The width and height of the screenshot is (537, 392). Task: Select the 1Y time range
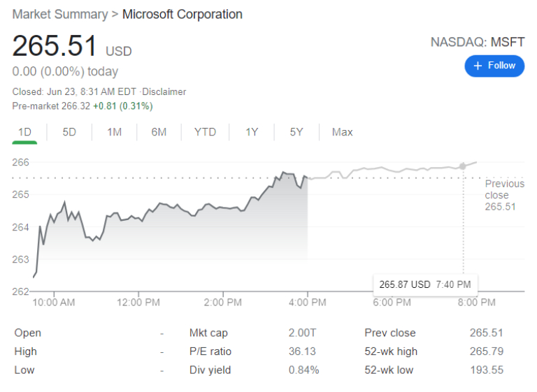pyautogui.click(x=252, y=132)
